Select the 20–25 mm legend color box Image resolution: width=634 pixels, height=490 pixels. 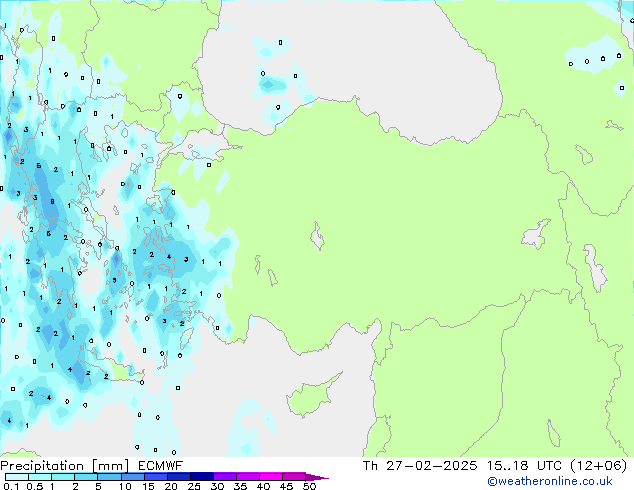coord(178,477)
